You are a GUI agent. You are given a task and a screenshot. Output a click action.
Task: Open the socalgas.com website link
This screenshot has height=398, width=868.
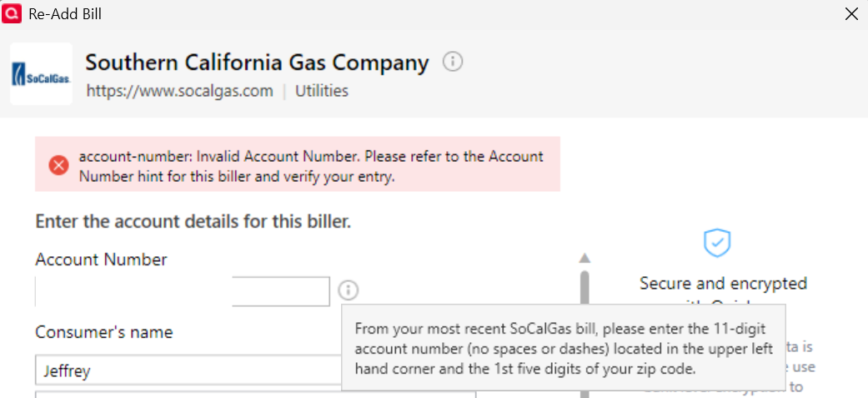click(179, 91)
